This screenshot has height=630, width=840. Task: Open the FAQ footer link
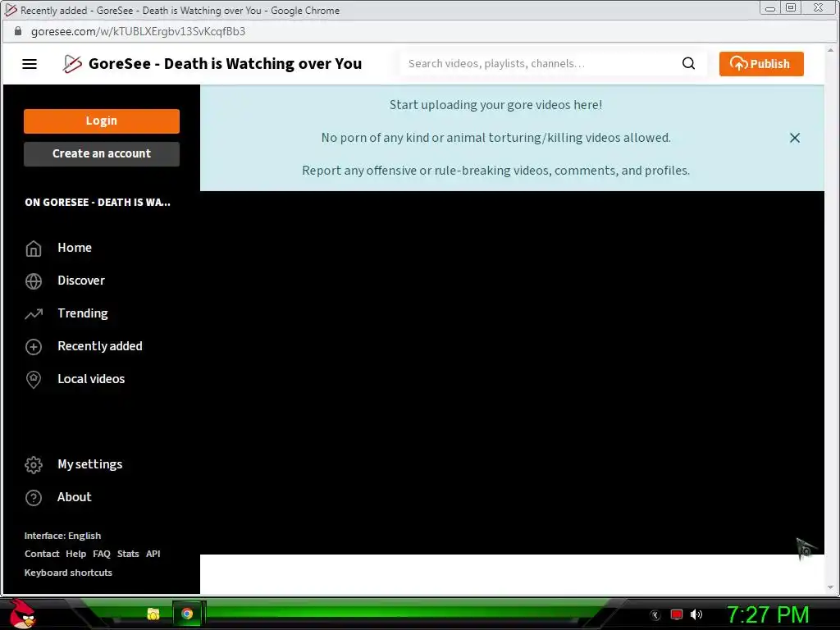pos(102,554)
